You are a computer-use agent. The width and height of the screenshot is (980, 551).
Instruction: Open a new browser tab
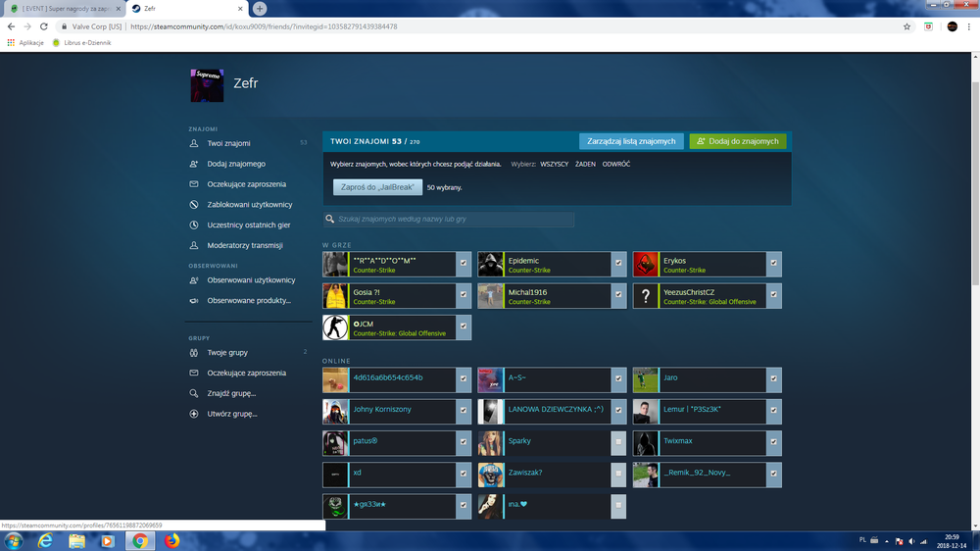260,9
